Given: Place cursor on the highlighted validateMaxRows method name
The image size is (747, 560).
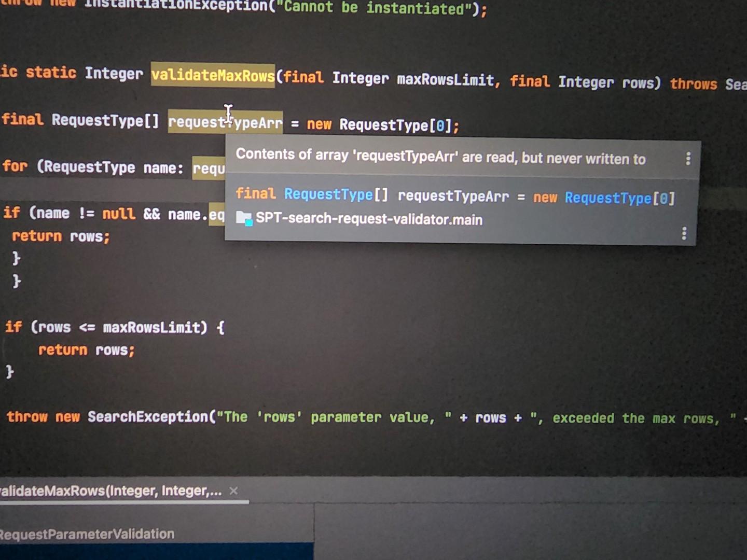Looking at the screenshot, I should [x=213, y=75].
